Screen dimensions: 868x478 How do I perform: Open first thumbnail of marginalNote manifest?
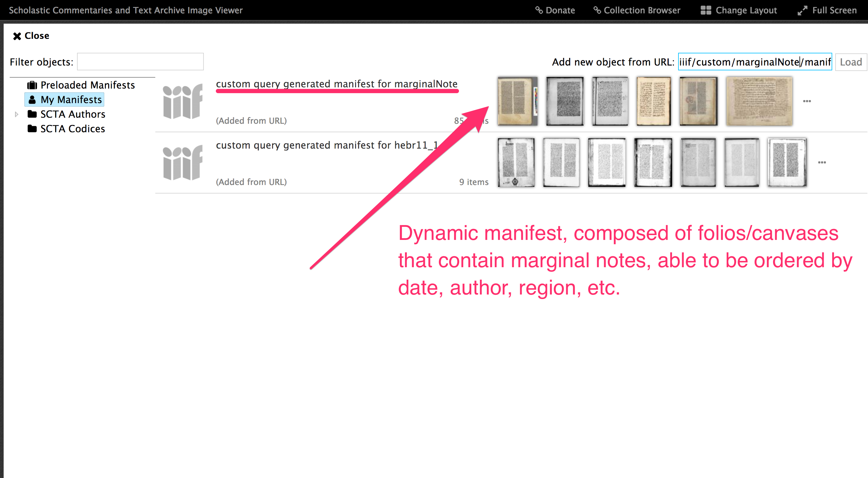pos(517,101)
